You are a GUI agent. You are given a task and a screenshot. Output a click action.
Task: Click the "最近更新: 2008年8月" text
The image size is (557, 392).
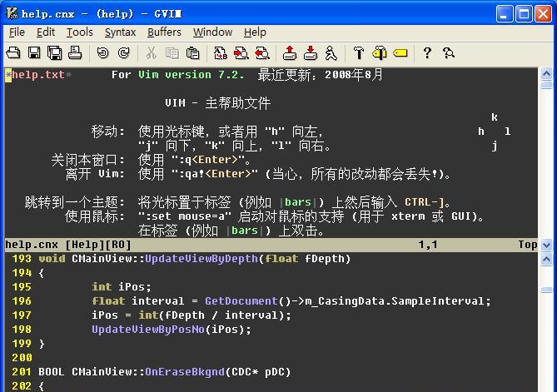(321, 75)
